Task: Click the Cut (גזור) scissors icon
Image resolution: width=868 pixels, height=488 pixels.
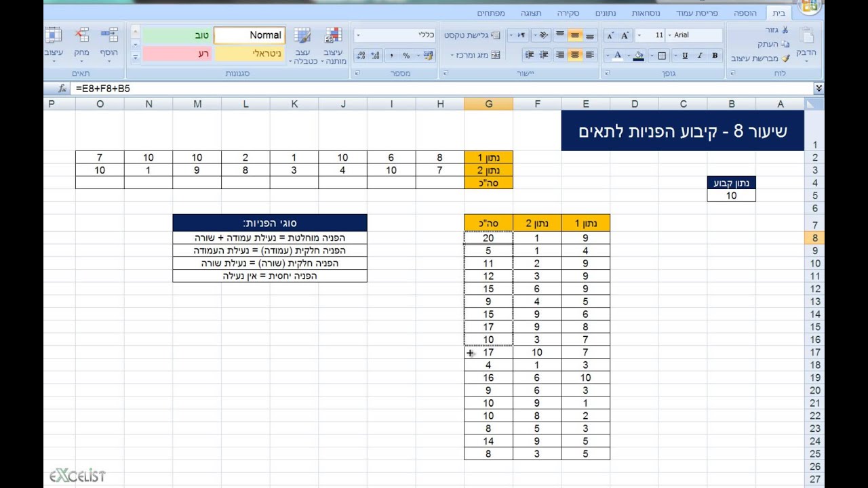Action: [785, 30]
